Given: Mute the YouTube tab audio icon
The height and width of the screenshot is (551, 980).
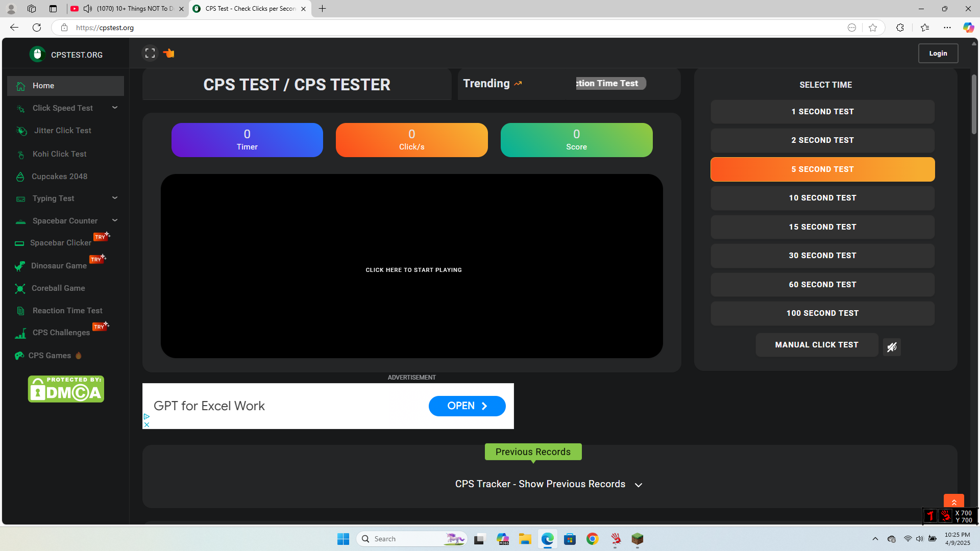Looking at the screenshot, I should point(88,9).
